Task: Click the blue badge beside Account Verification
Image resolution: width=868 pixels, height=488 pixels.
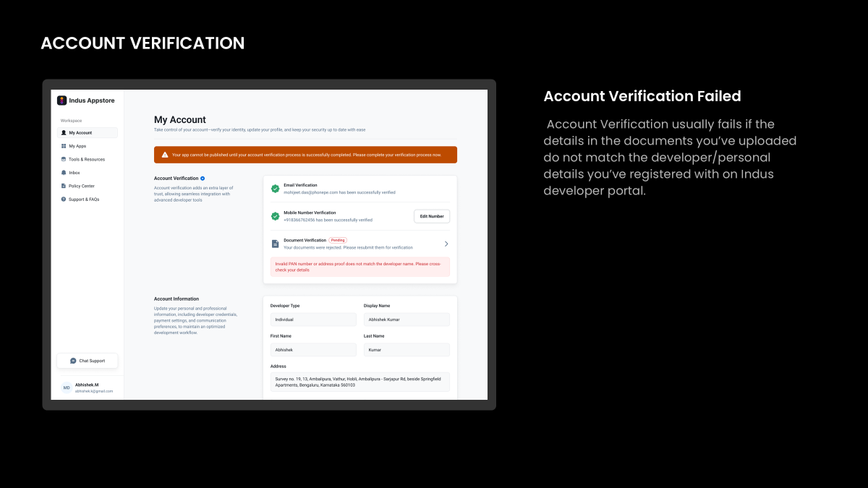Action: coord(203,178)
